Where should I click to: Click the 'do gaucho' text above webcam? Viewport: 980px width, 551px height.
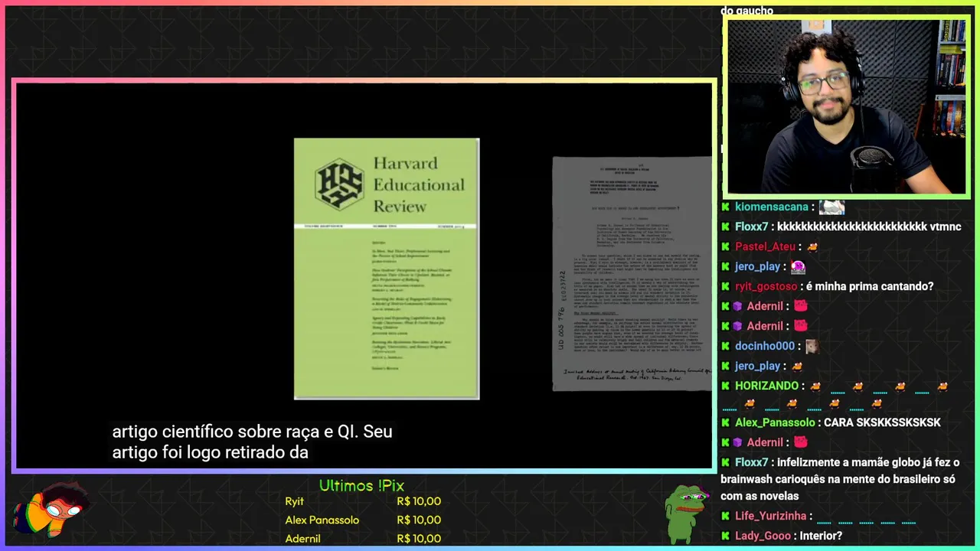tap(747, 11)
